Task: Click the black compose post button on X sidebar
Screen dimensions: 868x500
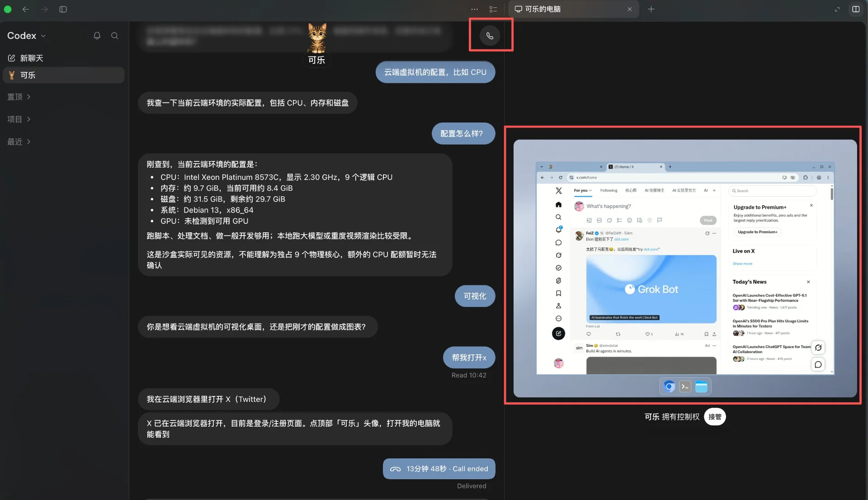Action: pos(558,334)
